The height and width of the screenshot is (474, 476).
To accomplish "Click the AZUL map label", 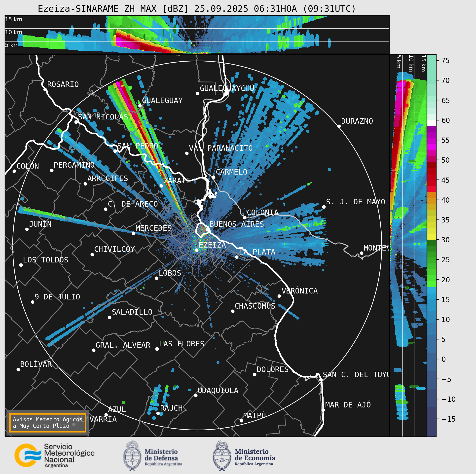I will (117, 409).
